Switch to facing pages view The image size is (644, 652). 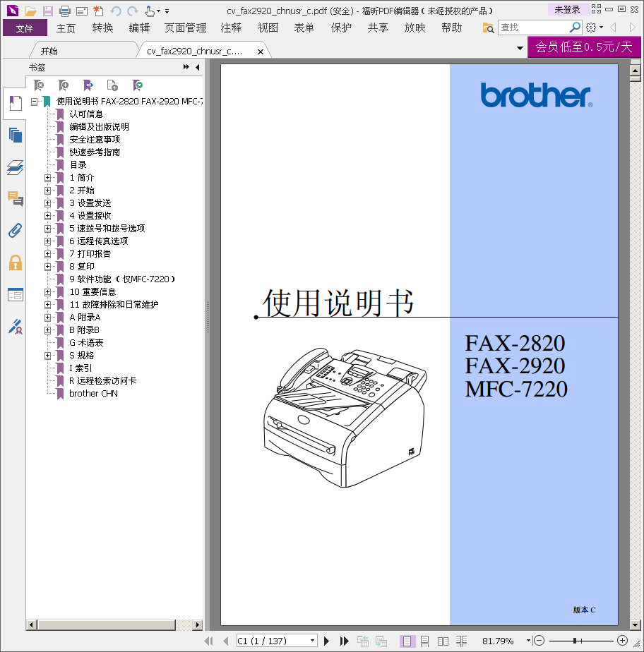pyautogui.click(x=443, y=641)
